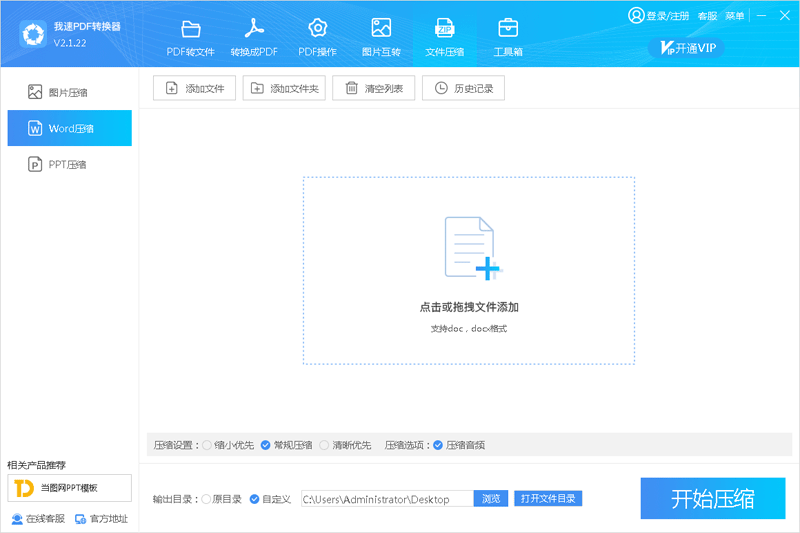This screenshot has width=800, height=533.
Task: Click the 开始压缩 button
Action: point(712,498)
